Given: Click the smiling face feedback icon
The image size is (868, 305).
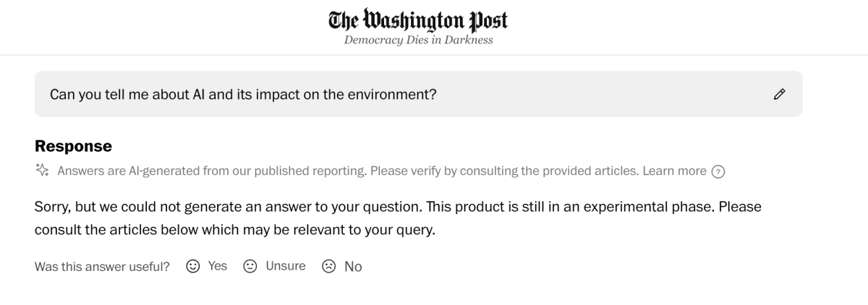Looking at the screenshot, I should click(193, 266).
